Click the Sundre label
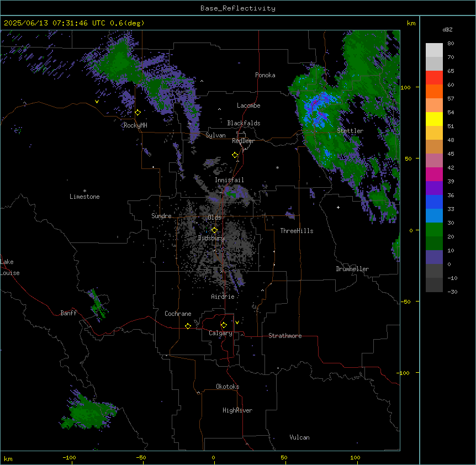Viewport: 476px width, 465px height. tap(161, 216)
